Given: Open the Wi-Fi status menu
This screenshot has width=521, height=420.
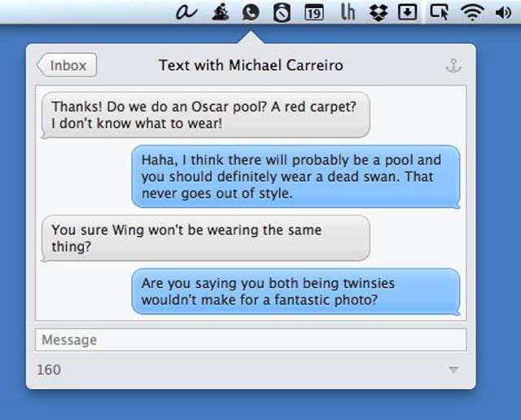Looking at the screenshot, I should pyautogui.click(x=471, y=12).
